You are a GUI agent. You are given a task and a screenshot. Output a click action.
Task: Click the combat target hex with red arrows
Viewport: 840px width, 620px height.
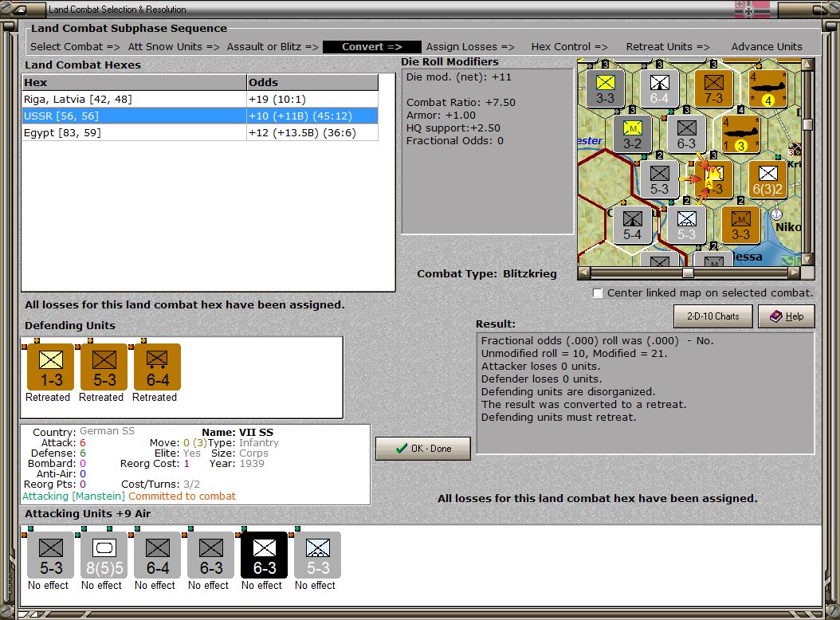point(713,179)
